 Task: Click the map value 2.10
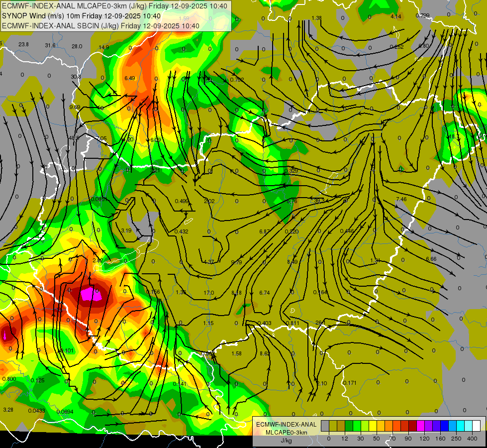[x=322, y=383]
